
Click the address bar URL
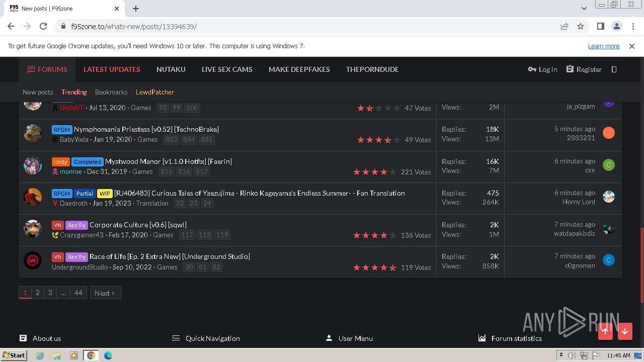tap(134, 26)
